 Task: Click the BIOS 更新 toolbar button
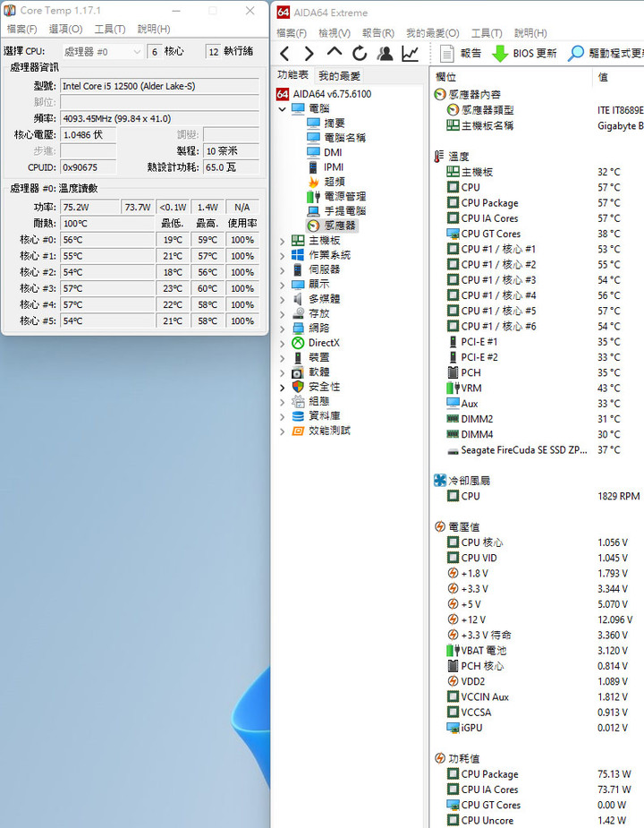(524, 54)
